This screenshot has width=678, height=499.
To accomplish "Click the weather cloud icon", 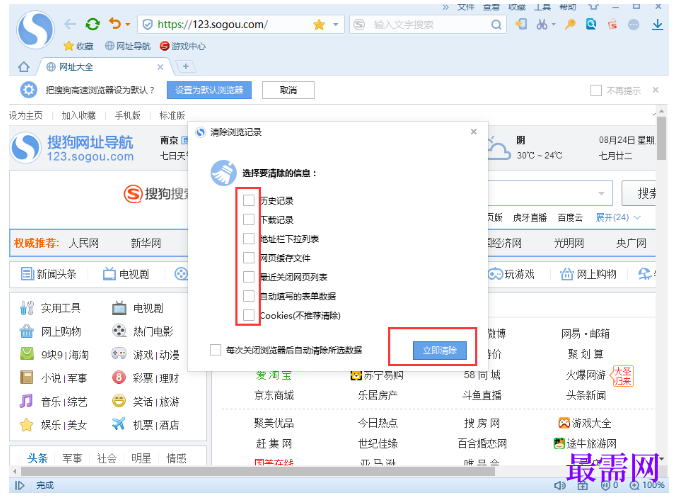I will (x=499, y=149).
